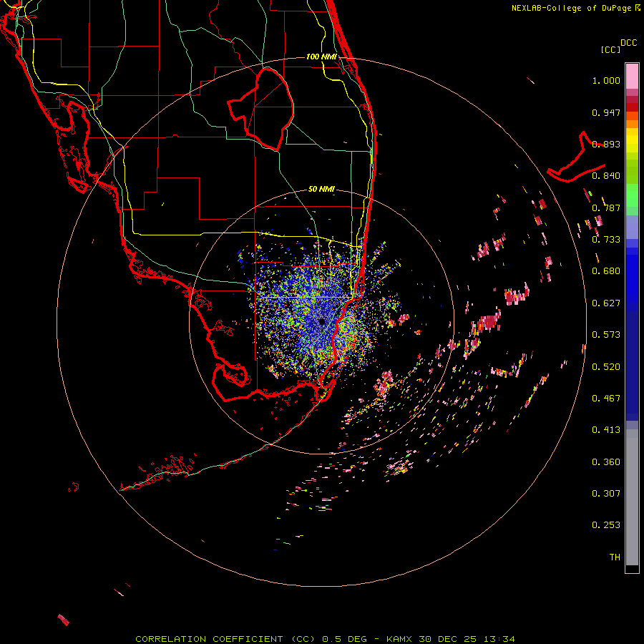Click the 0.733 value on the color scale
Image resolution: width=644 pixels, height=644 pixels.
tap(606, 240)
